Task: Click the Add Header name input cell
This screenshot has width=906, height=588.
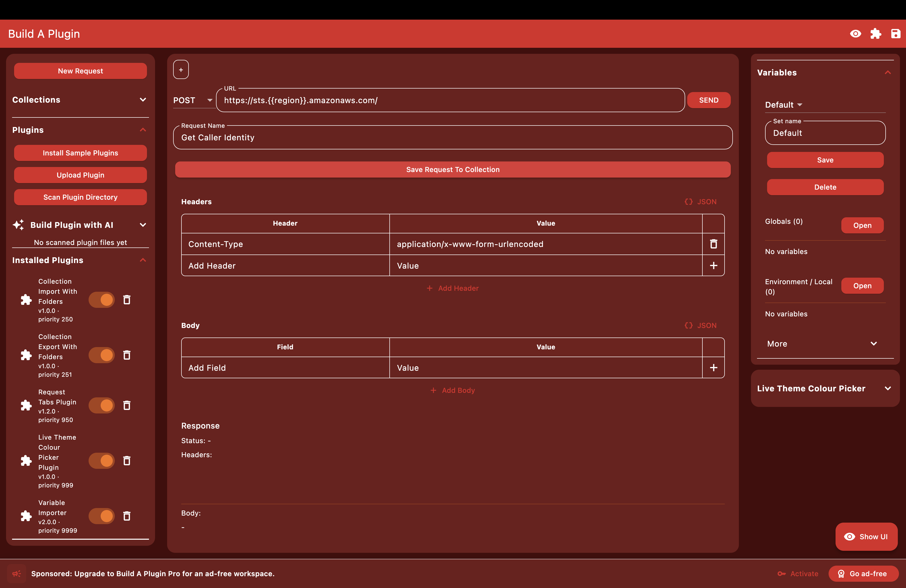Action: [x=285, y=266]
